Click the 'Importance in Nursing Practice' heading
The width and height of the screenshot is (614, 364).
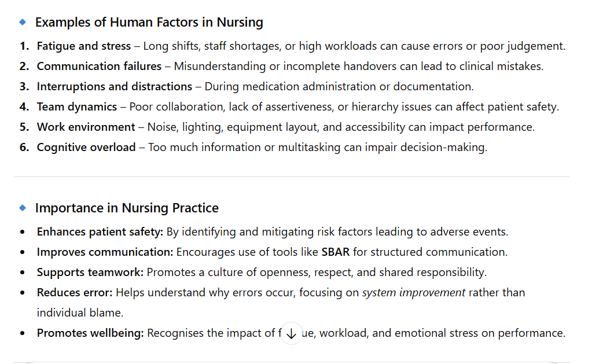click(x=127, y=208)
